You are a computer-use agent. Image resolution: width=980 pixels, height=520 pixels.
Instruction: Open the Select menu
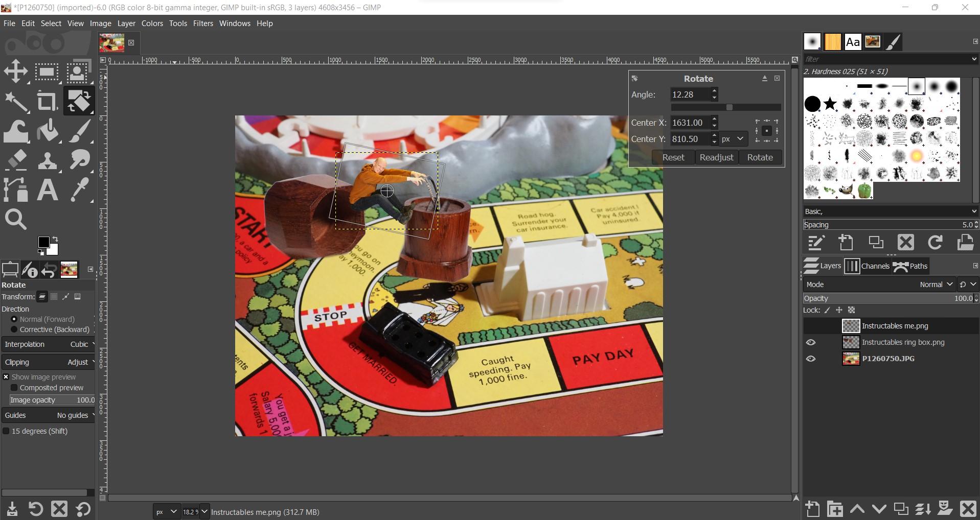(51, 23)
